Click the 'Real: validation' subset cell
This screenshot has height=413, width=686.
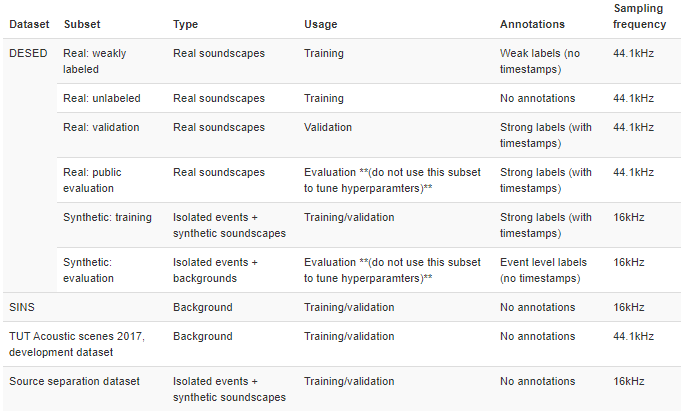click(x=102, y=128)
